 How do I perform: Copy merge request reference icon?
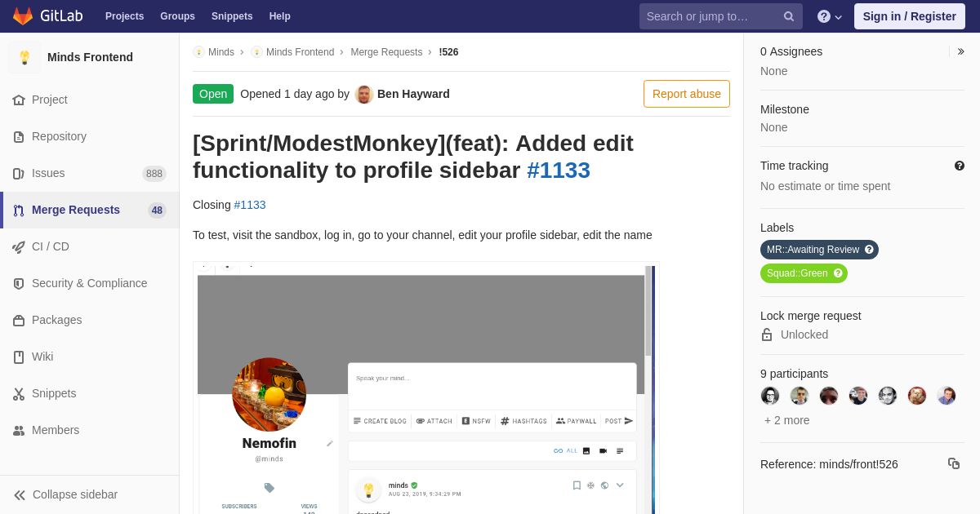[953, 463]
